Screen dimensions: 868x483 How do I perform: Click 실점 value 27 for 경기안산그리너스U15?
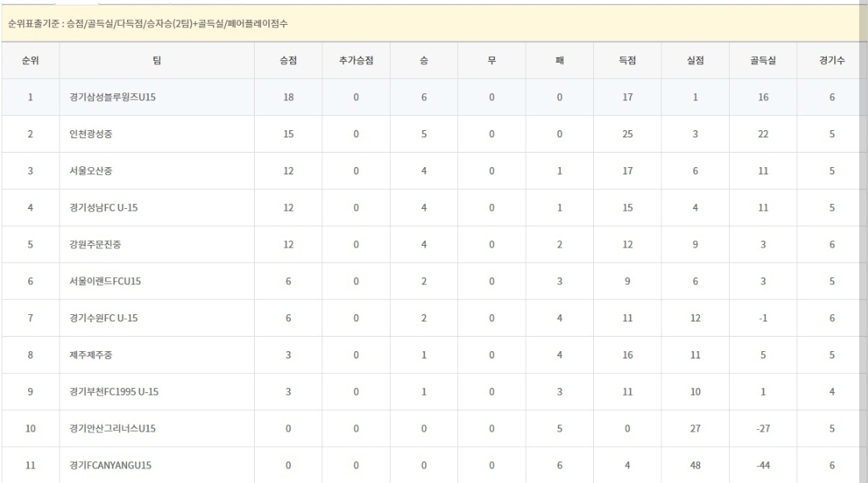[x=695, y=428]
